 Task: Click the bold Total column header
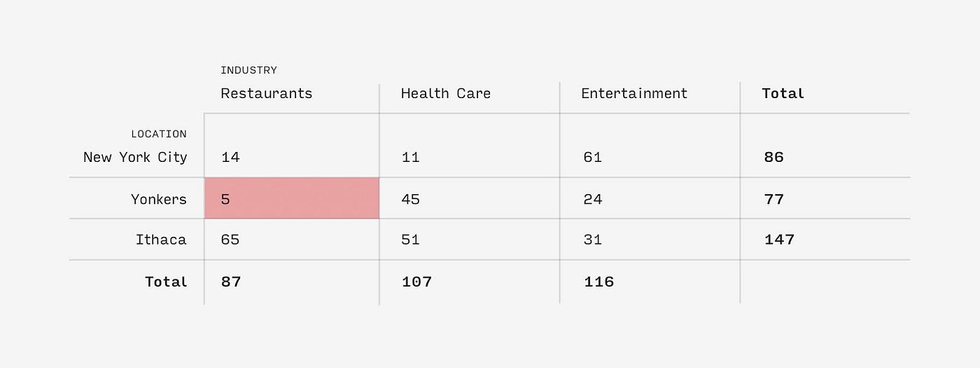(x=783, y=94)
